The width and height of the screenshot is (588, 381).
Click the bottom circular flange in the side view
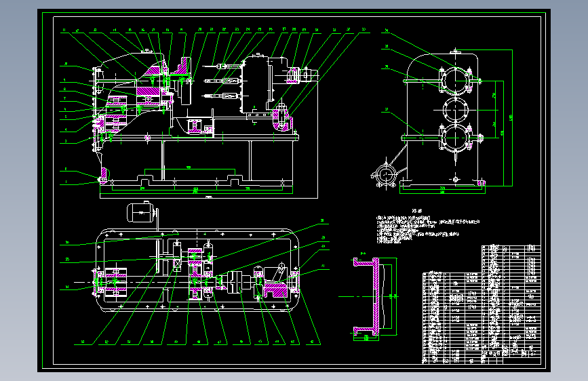click(x=456, y=138)
